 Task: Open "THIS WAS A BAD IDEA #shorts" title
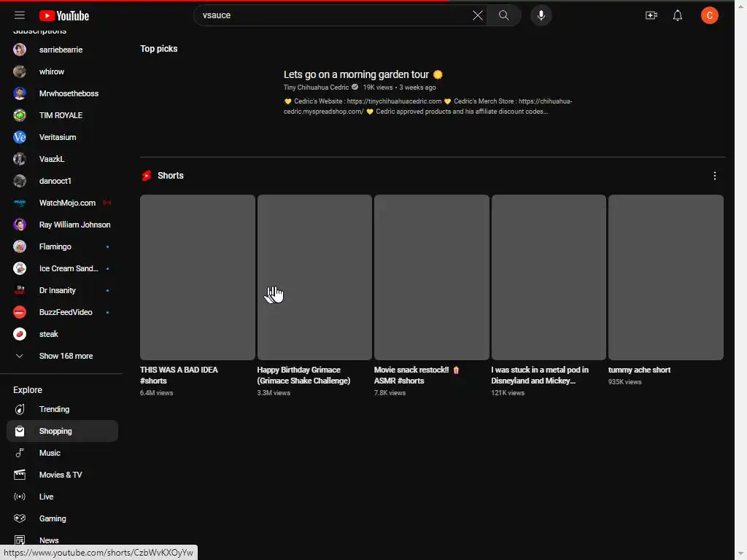[179, 376]
